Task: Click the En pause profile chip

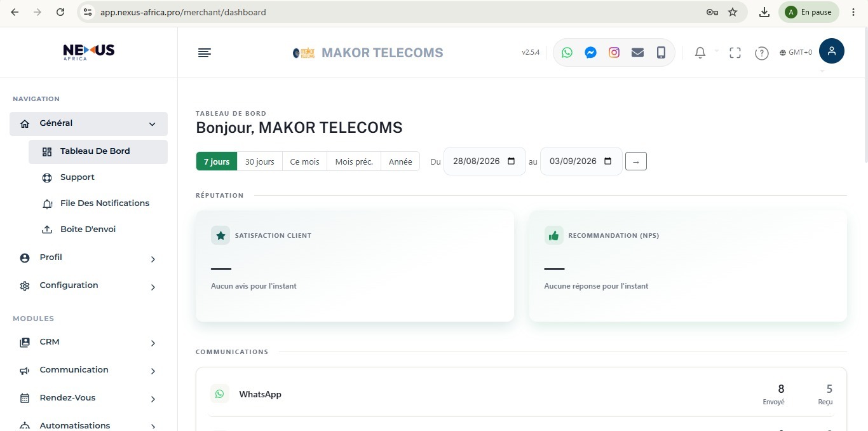Action: coord(809,12)
